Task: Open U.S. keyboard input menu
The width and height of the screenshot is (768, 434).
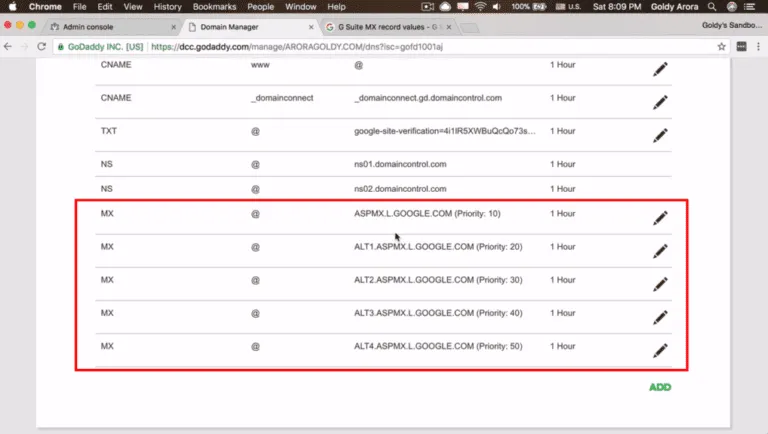Action: 568,7
